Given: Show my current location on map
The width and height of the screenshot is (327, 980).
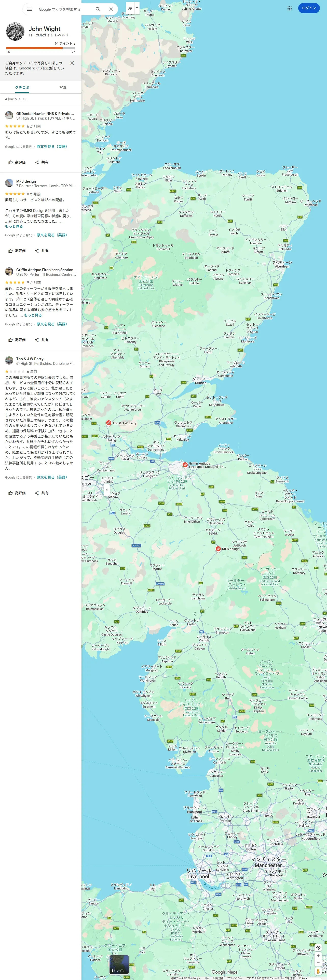Looking at the screenshot, I should coord(318,948).
